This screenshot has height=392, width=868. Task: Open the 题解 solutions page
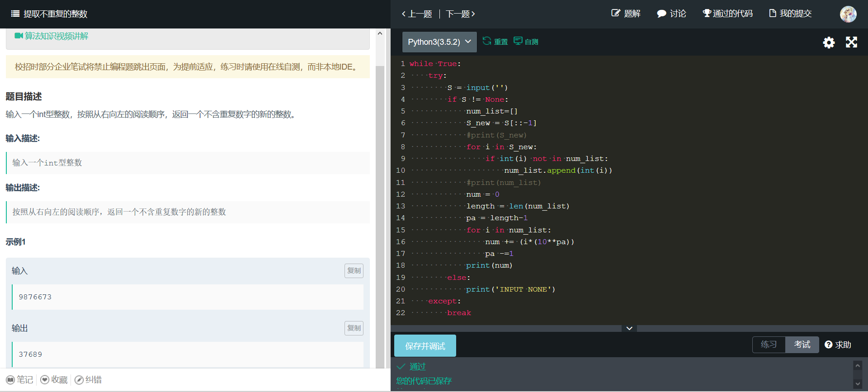(626, 14)
